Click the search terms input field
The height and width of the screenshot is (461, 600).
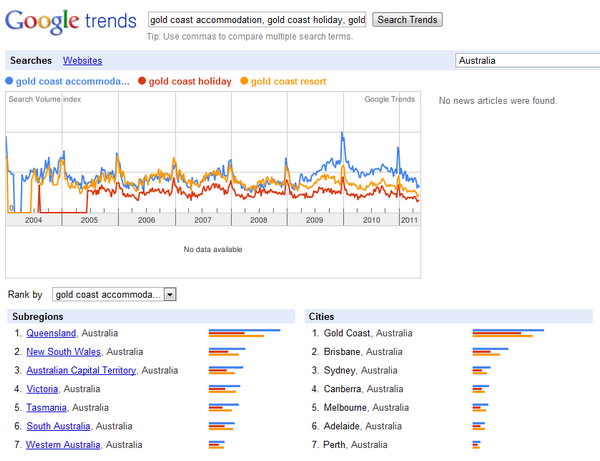[x=257, y=20]
